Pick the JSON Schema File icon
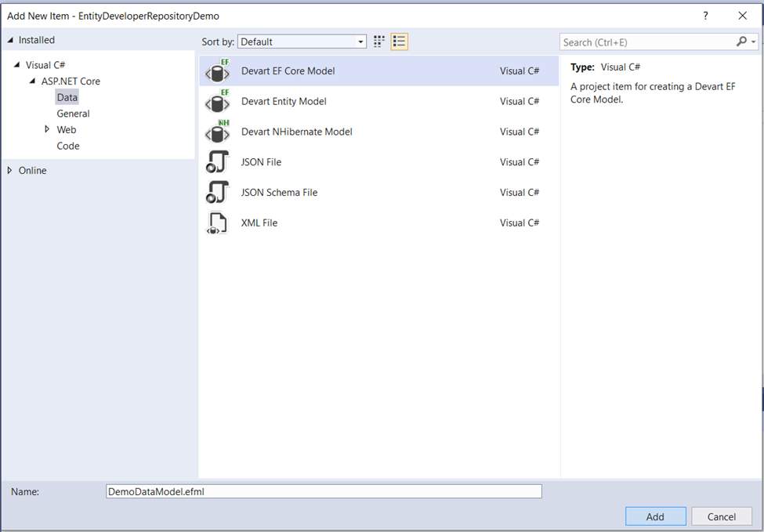764x532 pixels. 217,193
